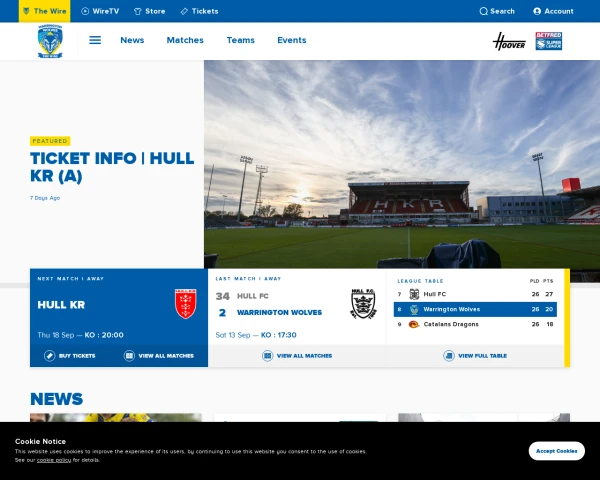Open the featured stadium hero image

click(402, 164)
